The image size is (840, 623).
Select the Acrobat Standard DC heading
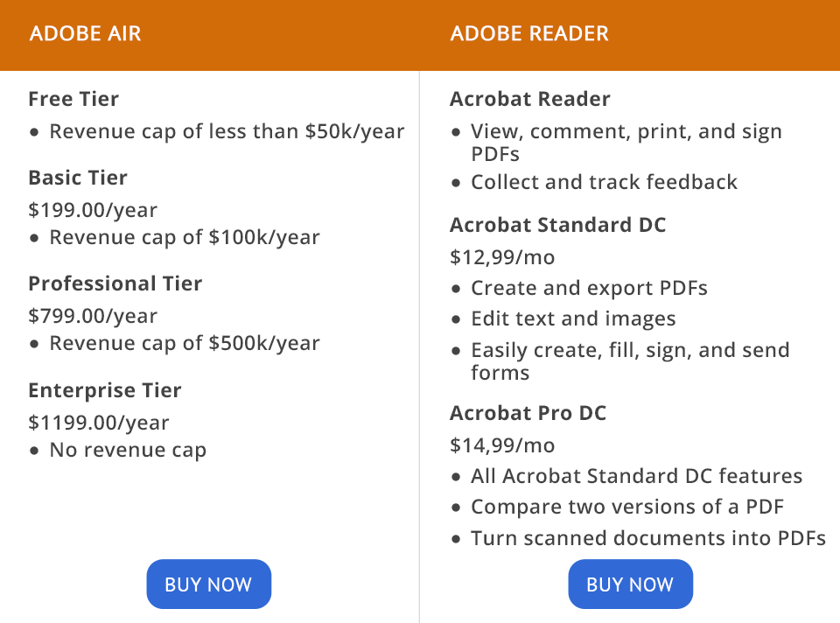tap(557, 225)
